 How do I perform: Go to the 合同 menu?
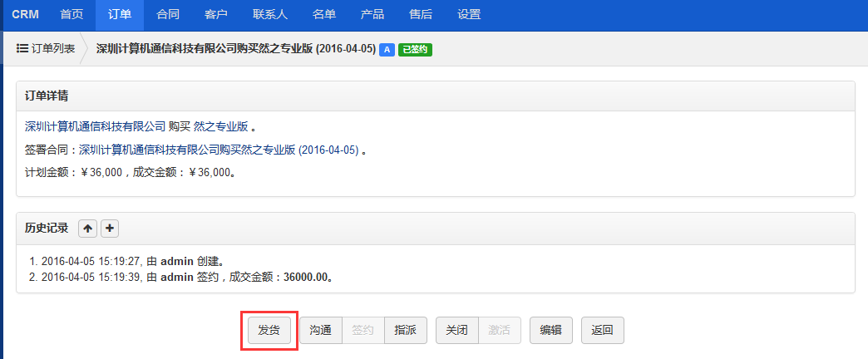pyautogui.click(x=168, y=15)
